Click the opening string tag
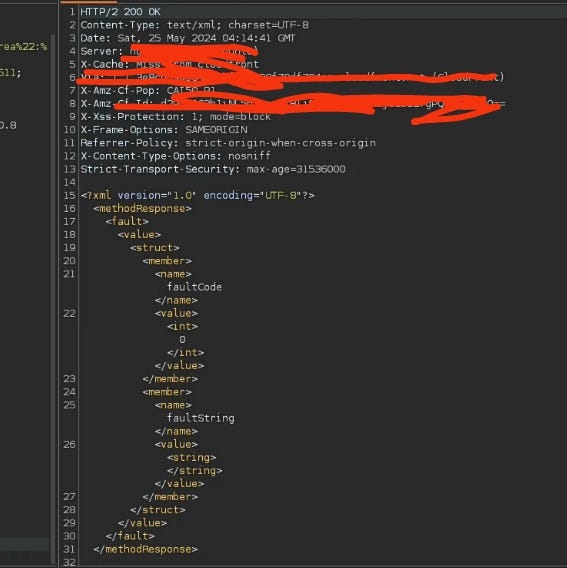This screenshot has height=568, width=567. [x=191, y=457]
